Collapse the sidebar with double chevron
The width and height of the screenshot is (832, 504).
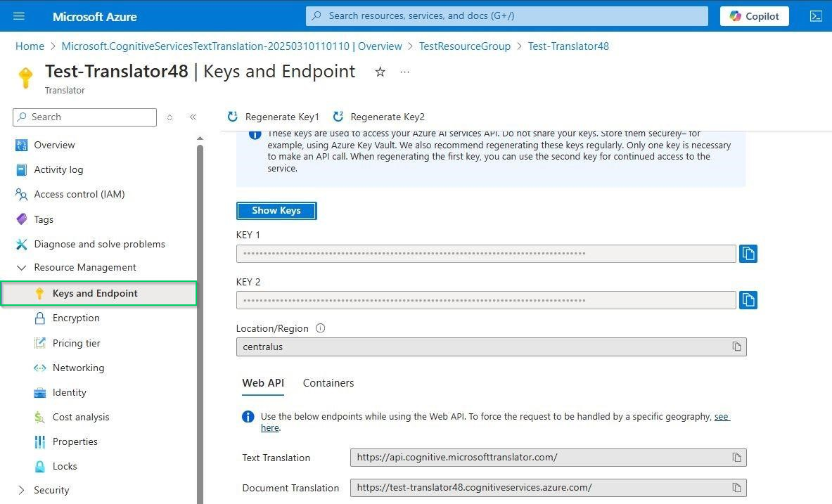(193, 117)
